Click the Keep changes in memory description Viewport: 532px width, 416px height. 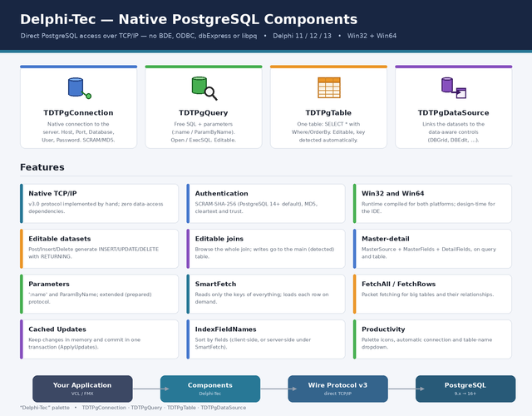pos(85,344)
